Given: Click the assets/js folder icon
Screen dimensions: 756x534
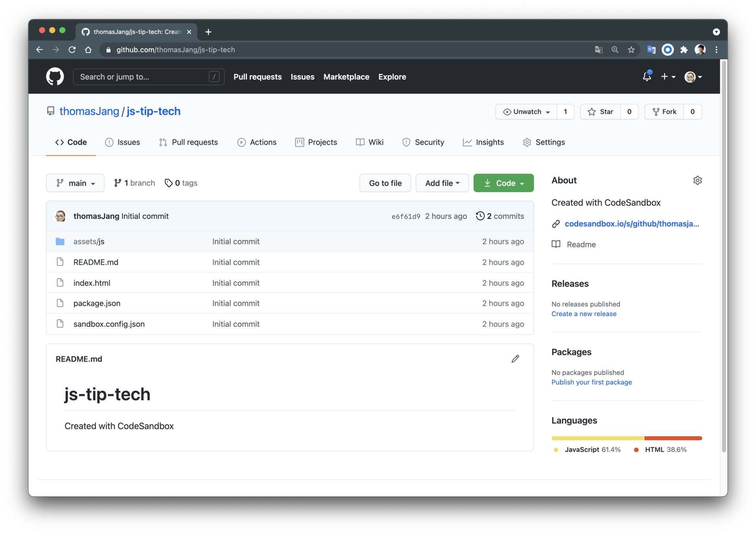Looking at the screenshot, I should pos(60,241).
